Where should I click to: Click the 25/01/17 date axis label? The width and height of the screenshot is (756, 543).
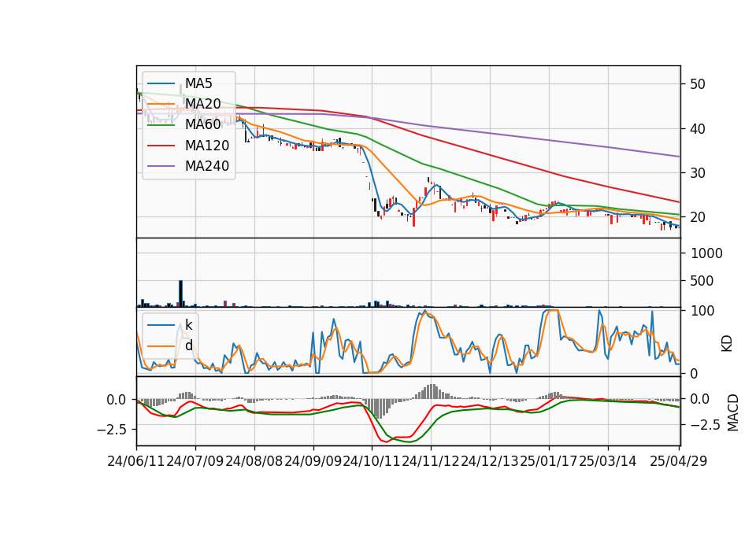point(548,461)
